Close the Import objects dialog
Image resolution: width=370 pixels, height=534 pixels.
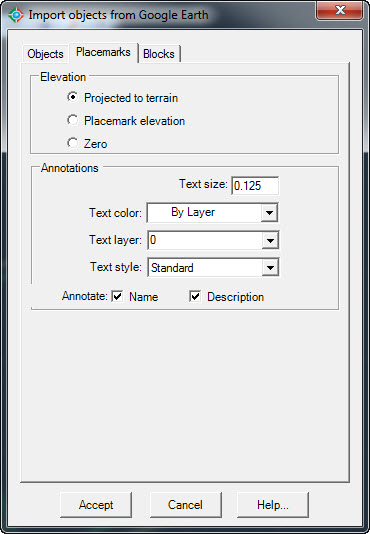pos(340,11)
